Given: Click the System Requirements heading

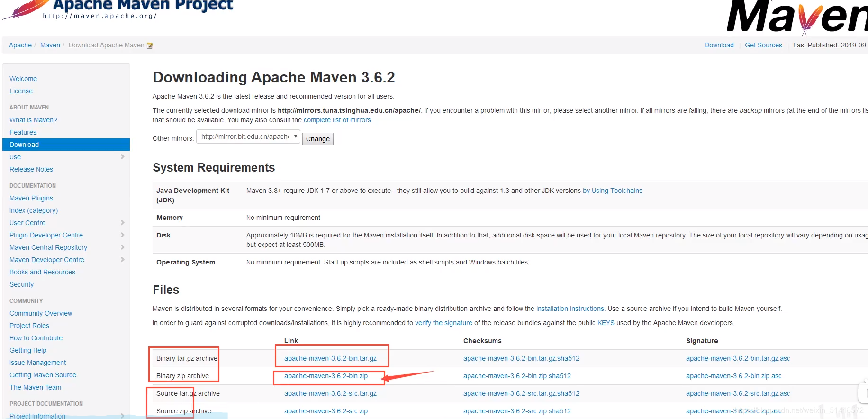Looking at the screenshot, I should click(214, 168).
